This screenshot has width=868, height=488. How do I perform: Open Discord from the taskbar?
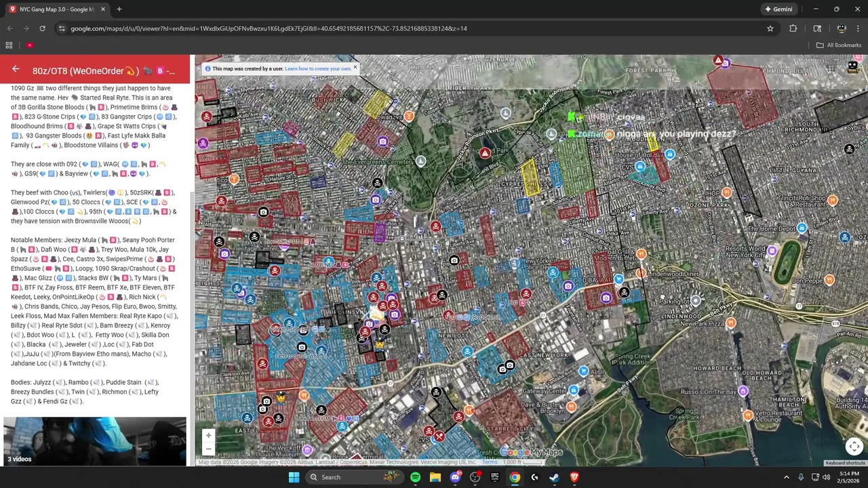(x=455, y=477)
